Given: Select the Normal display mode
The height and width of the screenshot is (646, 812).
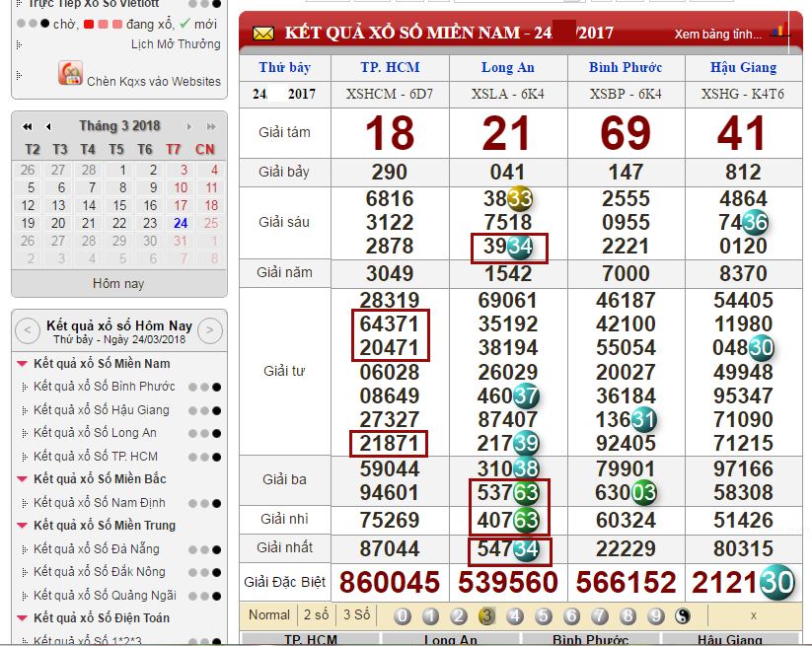Looking at the screenshot, I should pos(269,615).
